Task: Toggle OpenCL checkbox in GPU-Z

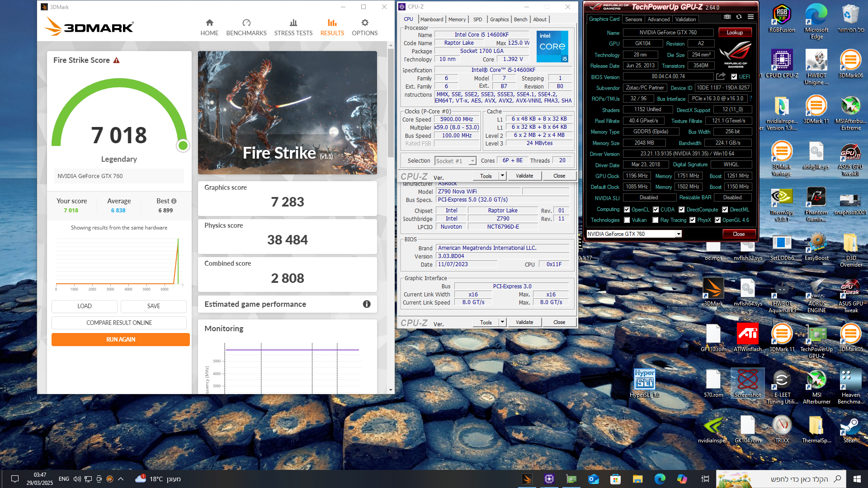Action: pyautogui.click(x=627, y=209)
